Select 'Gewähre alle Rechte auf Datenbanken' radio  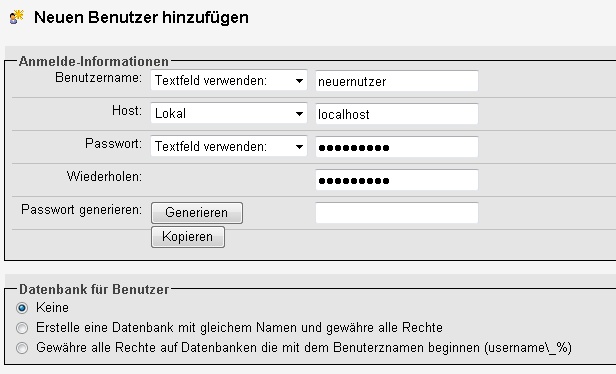click(x=22, y=348)
